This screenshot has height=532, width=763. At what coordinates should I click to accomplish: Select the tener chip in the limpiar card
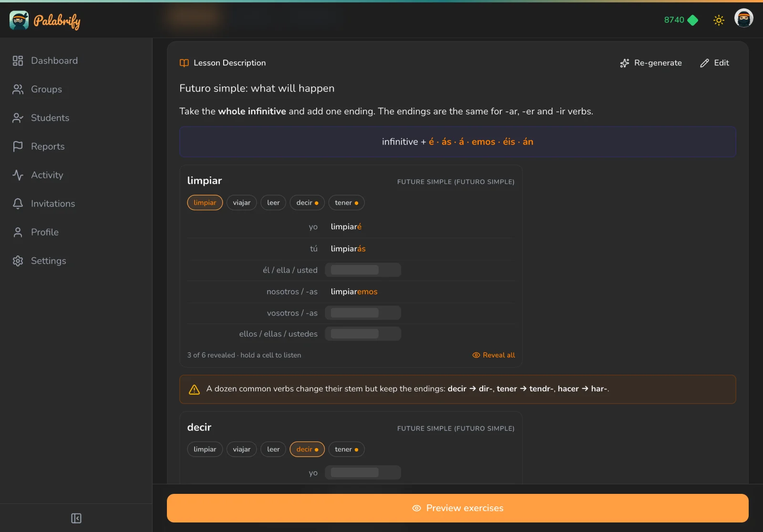[x=346, y=203]
